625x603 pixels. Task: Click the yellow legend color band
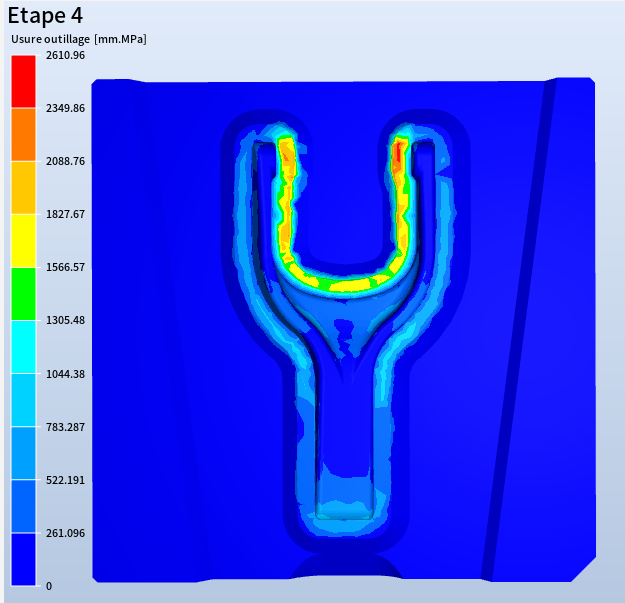click(24, 241)
